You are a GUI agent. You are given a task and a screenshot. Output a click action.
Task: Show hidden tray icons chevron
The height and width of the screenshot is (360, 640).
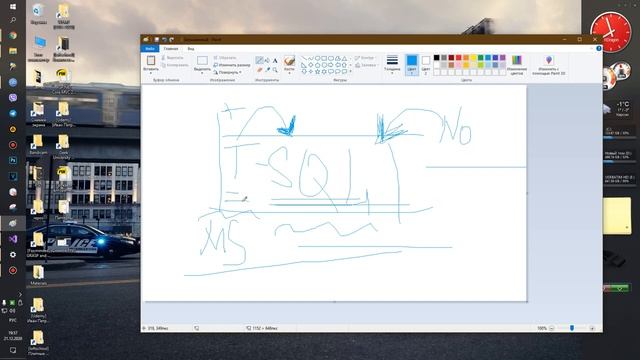20,294
